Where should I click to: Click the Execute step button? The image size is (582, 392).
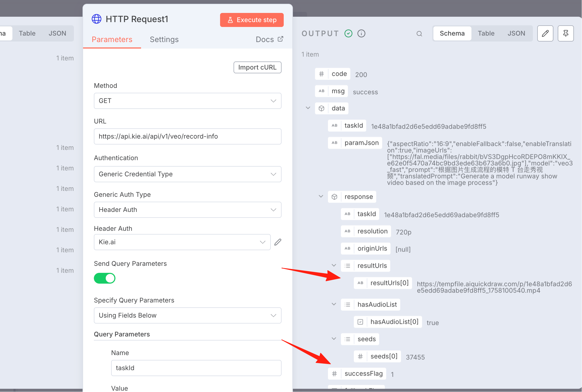tap(252, 20)
